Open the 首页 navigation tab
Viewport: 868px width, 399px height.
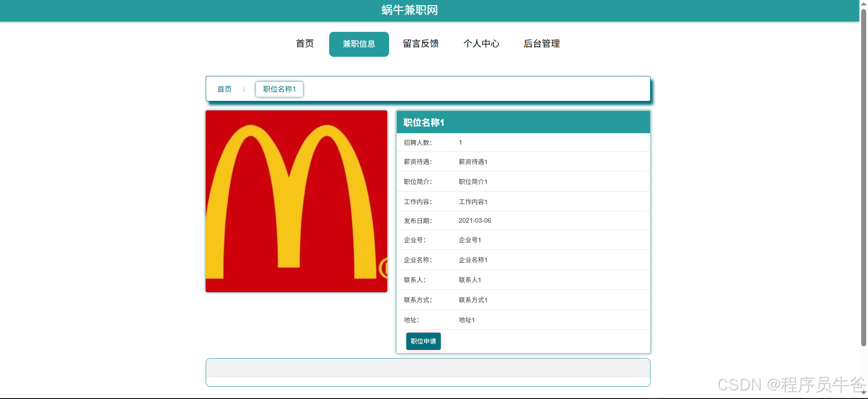point(305,44)
